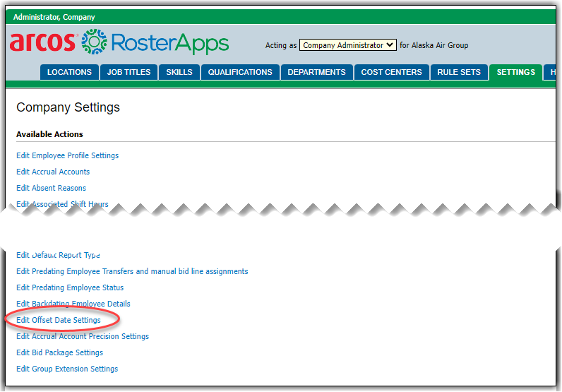562x392 pixels.
Task: Open Edit Predating Employee Transfers link
Action: [132, 271]
